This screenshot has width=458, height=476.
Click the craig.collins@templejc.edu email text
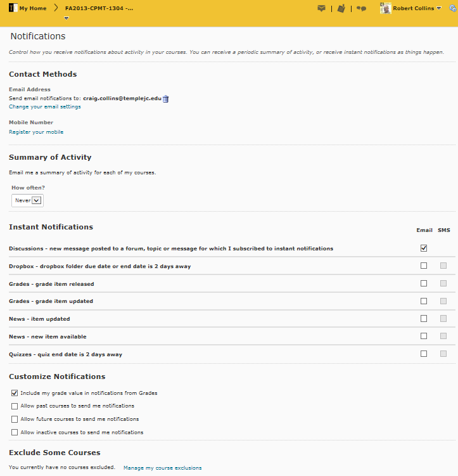point(122,98)
